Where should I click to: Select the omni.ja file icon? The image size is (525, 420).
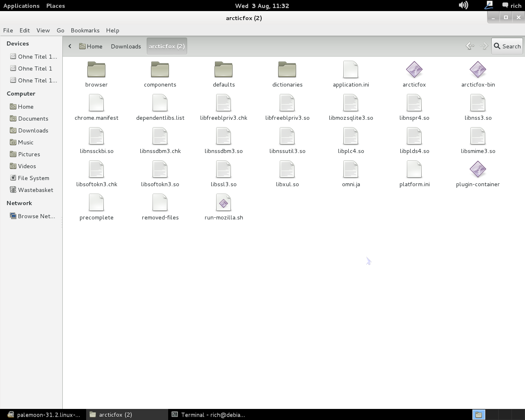[351, 169]
